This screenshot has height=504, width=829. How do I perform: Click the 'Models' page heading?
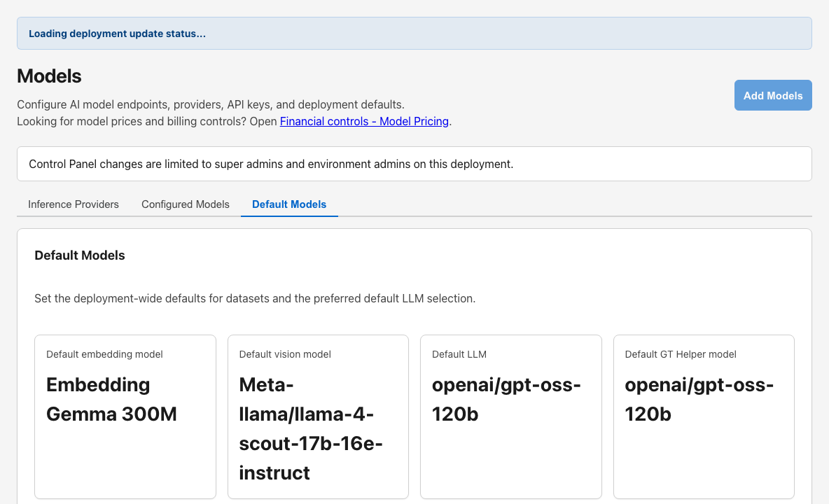point(49,76)
